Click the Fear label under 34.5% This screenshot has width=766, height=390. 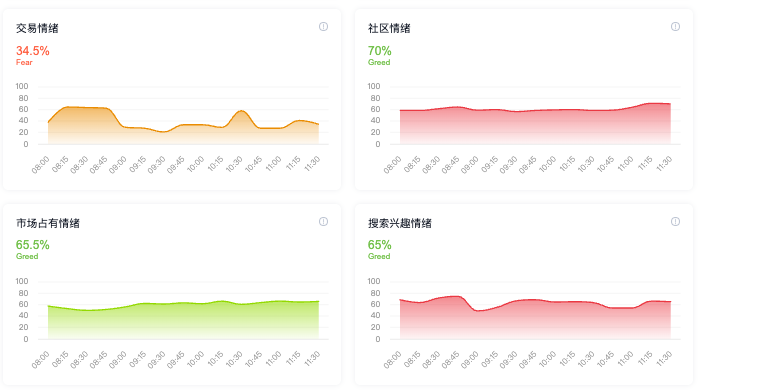click(24, 63)
